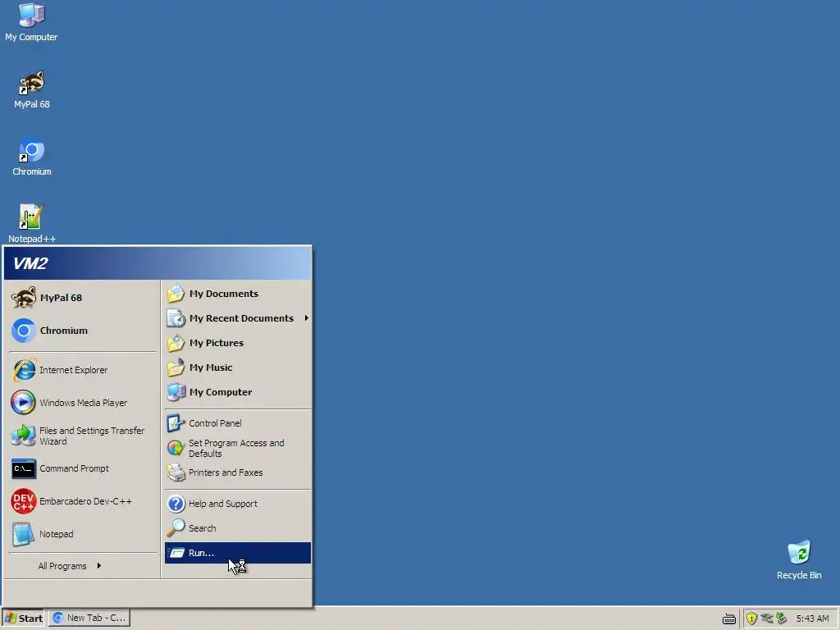The image size is (840, 630).
Task: Open My Pictures folder
Action: (238, 343)
